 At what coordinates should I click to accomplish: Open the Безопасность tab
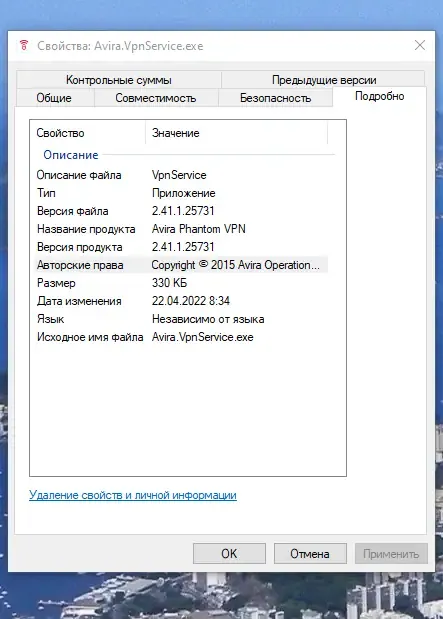click(x=275, y=98)
